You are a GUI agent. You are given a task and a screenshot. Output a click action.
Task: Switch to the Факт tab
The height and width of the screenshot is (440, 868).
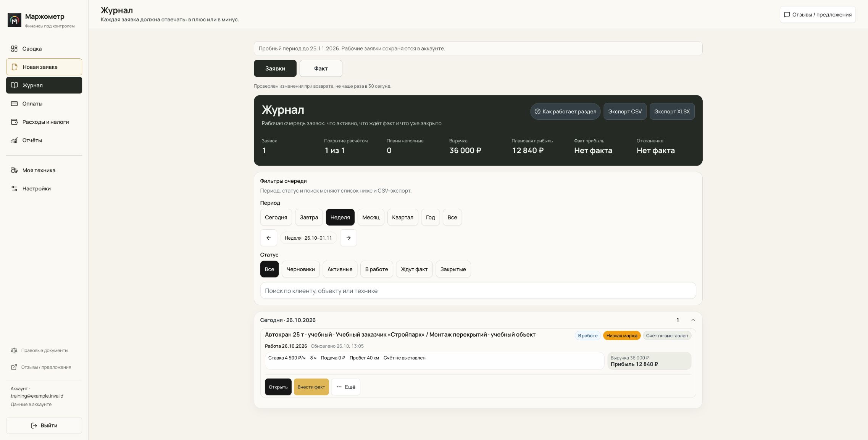(x=321, y=68)
